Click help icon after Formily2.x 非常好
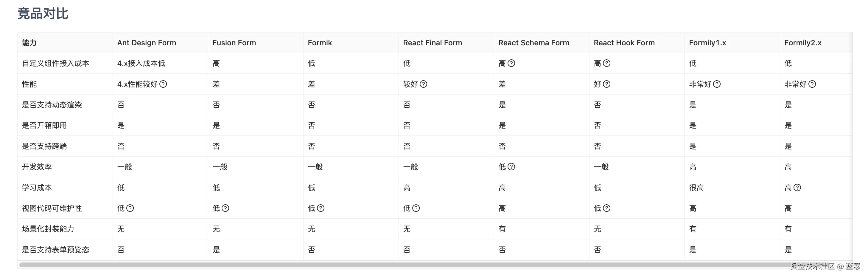868x278 pixels. 812,84
